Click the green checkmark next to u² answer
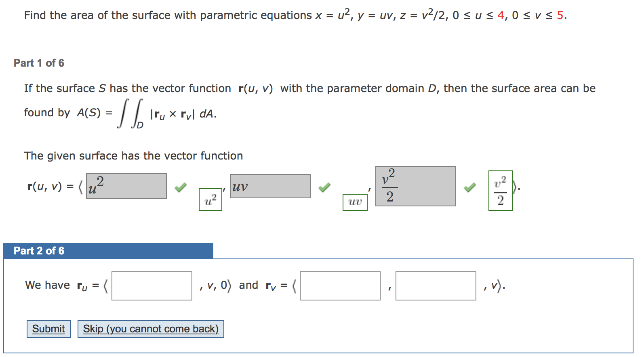The height and width of the screenshot is (357, 644). 181,187
